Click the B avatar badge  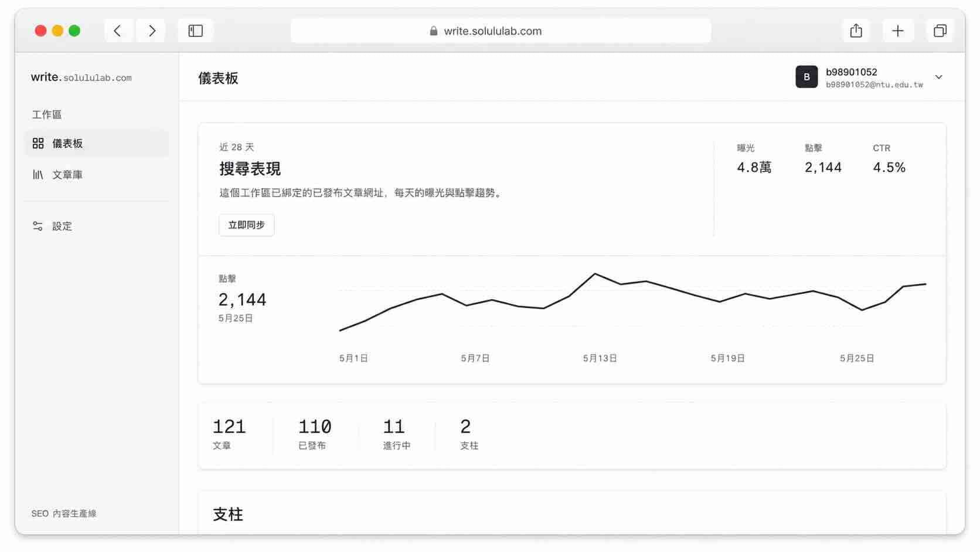(x=807, y=77)
